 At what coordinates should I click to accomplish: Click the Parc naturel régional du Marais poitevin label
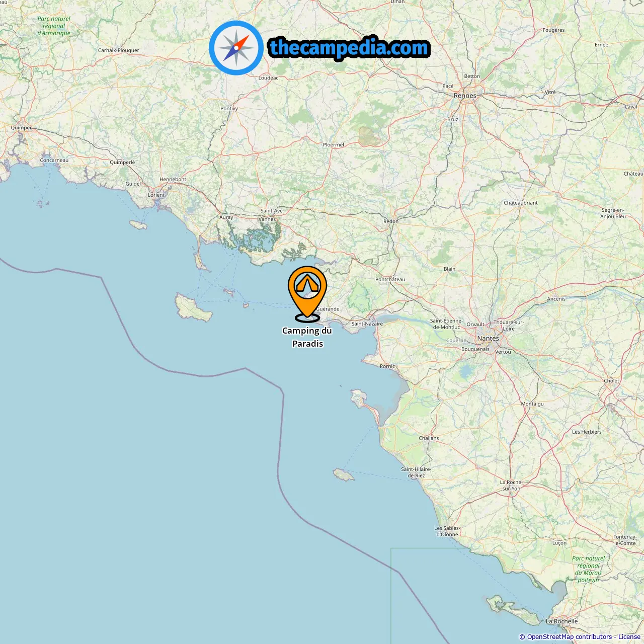pos(588,569)
